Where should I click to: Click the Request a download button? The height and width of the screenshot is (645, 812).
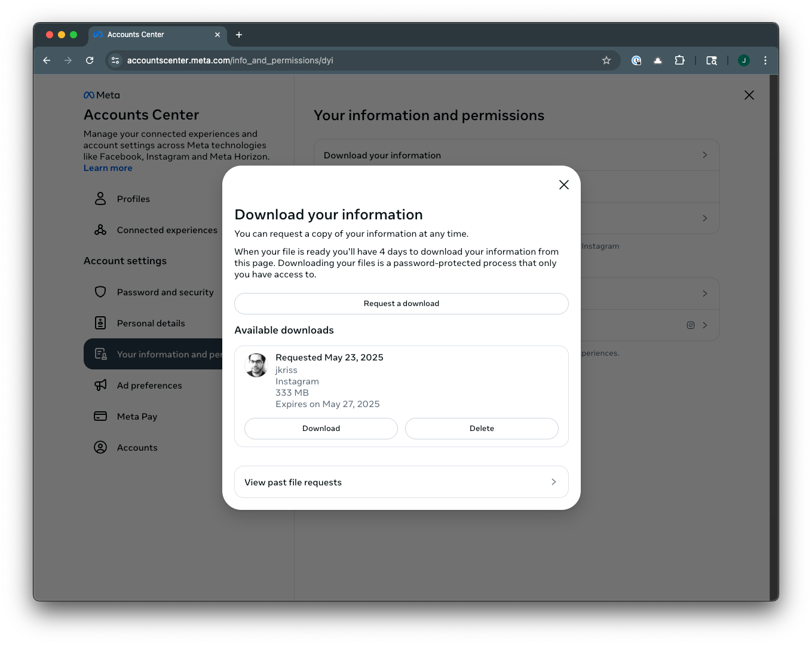click(x=401, y=304)
